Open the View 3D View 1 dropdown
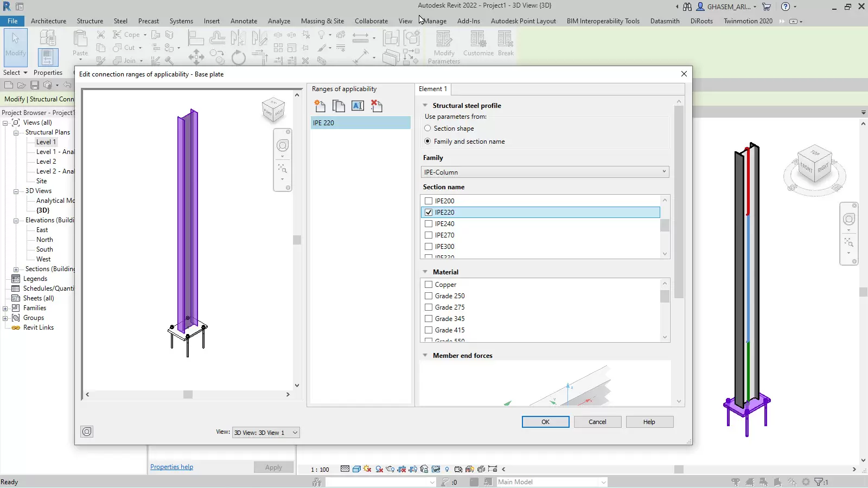 [x=266, y=433]
